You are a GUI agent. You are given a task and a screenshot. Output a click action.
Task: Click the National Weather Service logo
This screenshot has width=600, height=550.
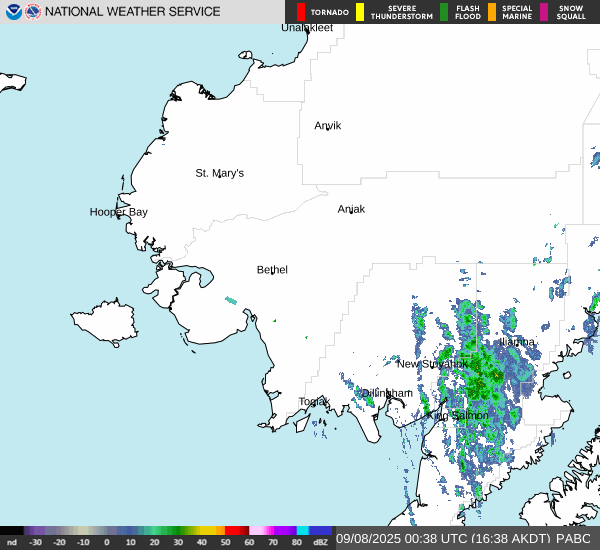33,12
